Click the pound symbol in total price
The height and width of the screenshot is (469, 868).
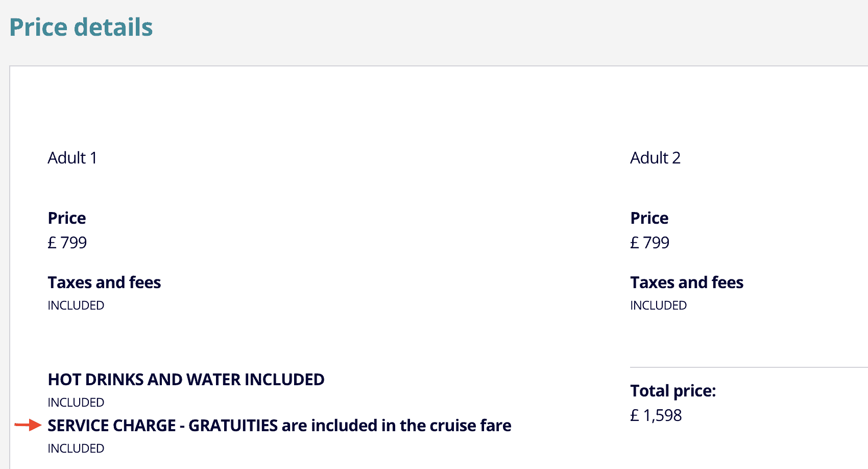[x=635, y=415]
